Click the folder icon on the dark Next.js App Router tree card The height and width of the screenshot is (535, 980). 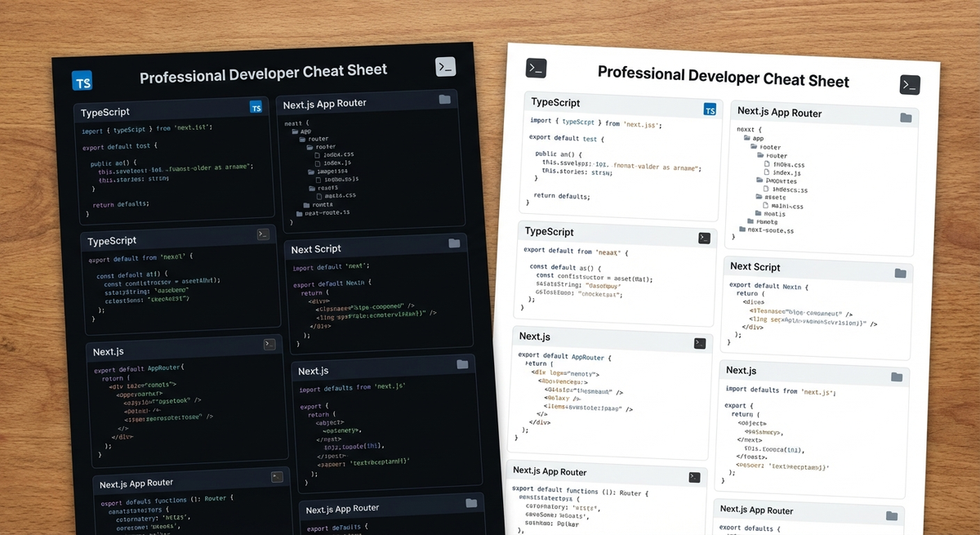(x=444, y=99)
